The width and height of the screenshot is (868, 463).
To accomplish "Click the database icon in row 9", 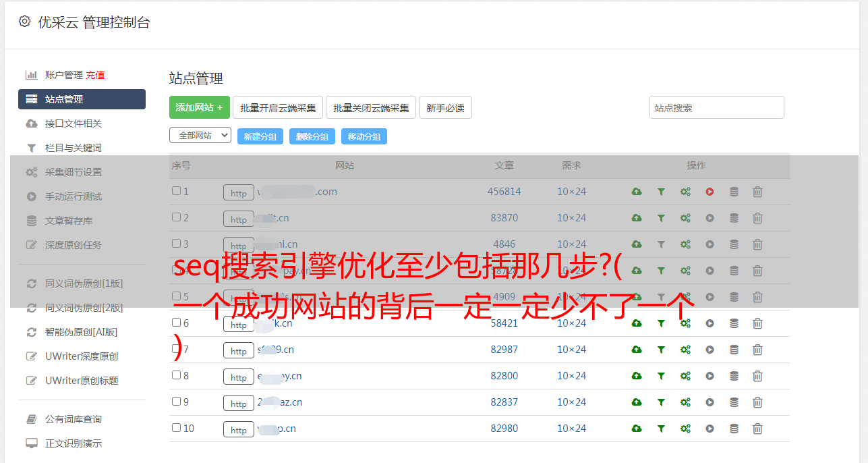I will 734,402.
